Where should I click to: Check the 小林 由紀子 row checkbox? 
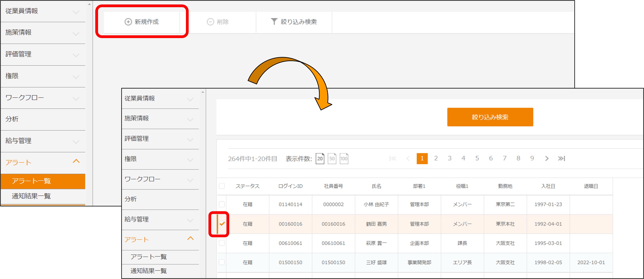point(221,204)
